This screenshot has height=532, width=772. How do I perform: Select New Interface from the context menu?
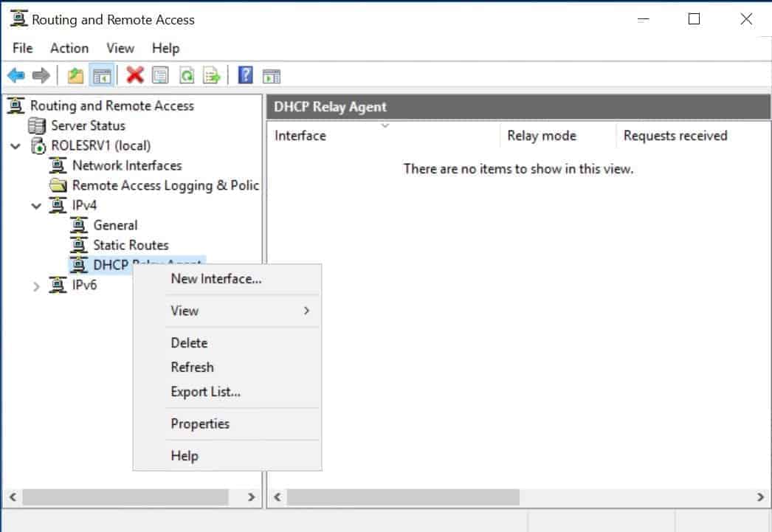point(214,279)
